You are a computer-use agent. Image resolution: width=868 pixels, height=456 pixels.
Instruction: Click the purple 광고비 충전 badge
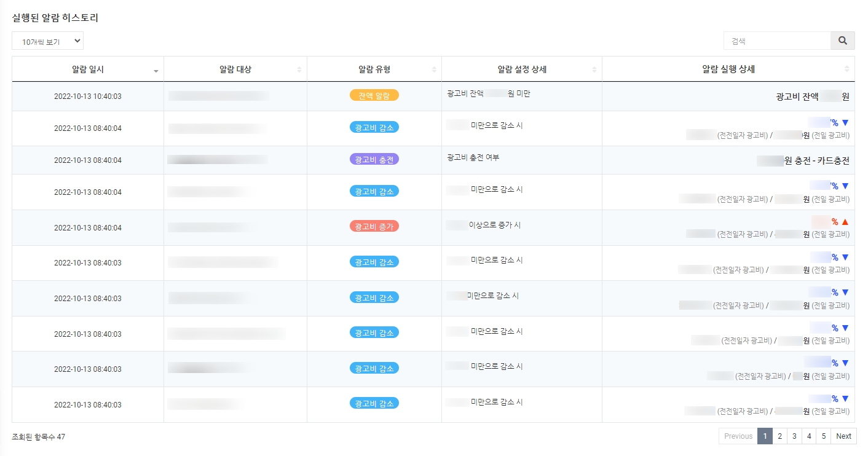click(x=374, y=159)
